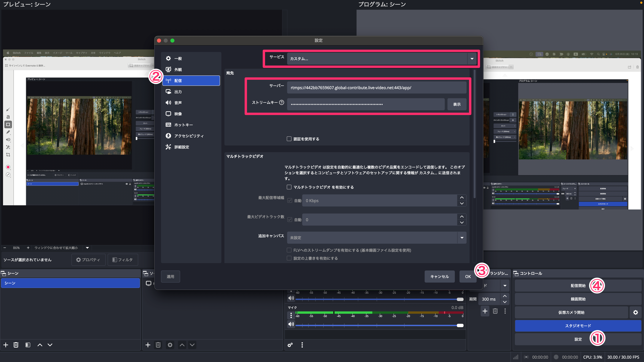Go to 映像 settings section

(191, 114)
